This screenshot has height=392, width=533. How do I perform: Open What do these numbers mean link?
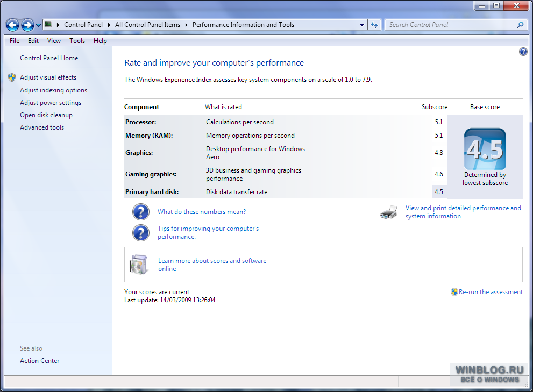click(202, 212)
